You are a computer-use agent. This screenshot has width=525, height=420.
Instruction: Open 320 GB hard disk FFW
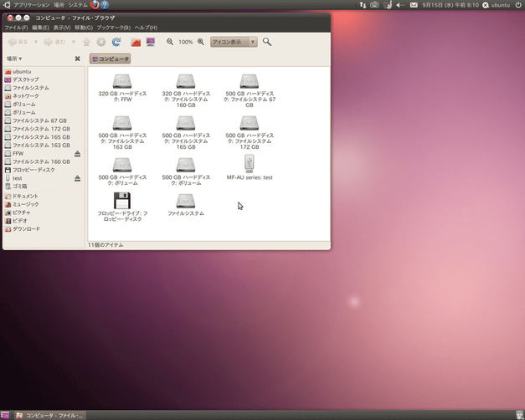[122, 88]
